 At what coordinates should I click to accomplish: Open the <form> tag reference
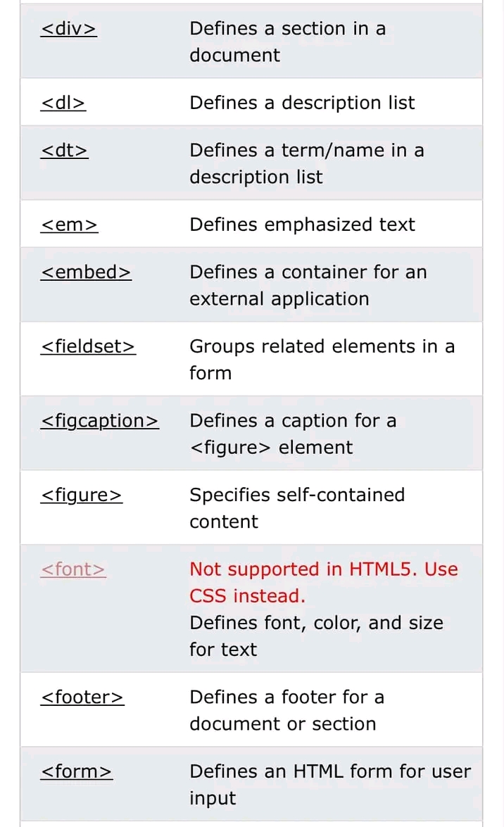(x=76, y=771)
